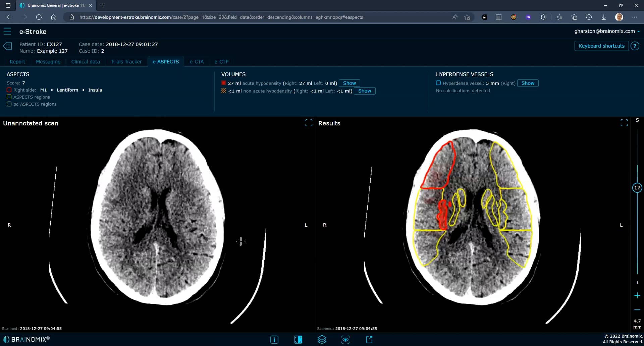The height and width of the screenshot is (346, 644).
Task: Open the Trials Tracker tab
Action: coord(126,62)
